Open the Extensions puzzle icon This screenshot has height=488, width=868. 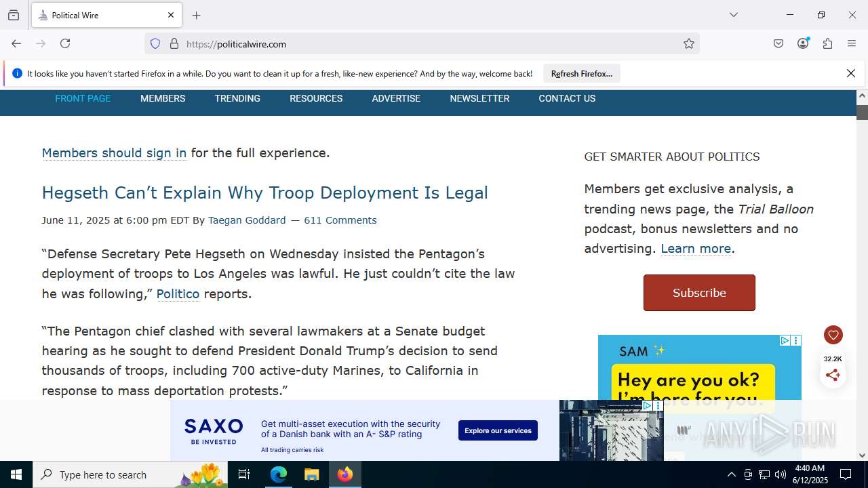pos(827,43)
